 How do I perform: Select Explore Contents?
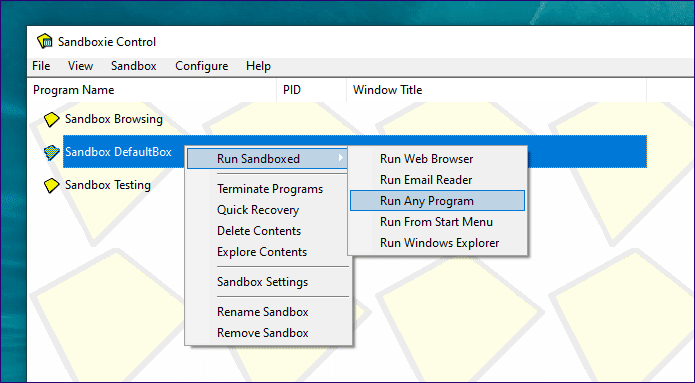tap(268, 252)
